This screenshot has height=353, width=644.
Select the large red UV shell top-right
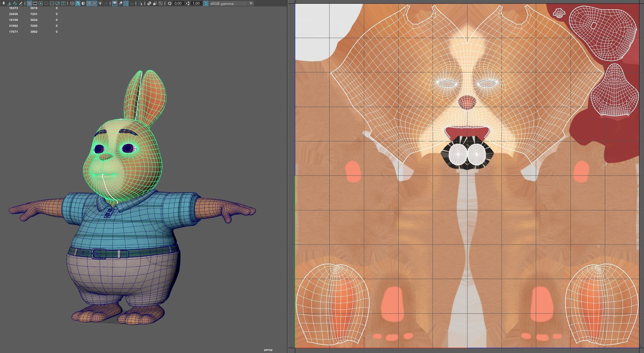click(603, 33)
